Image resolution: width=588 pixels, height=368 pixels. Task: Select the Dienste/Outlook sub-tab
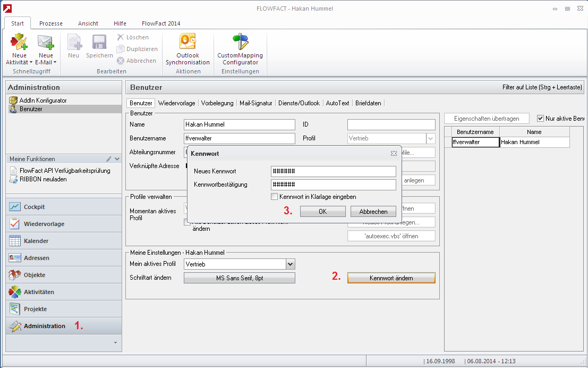click(x=299, y=103)
